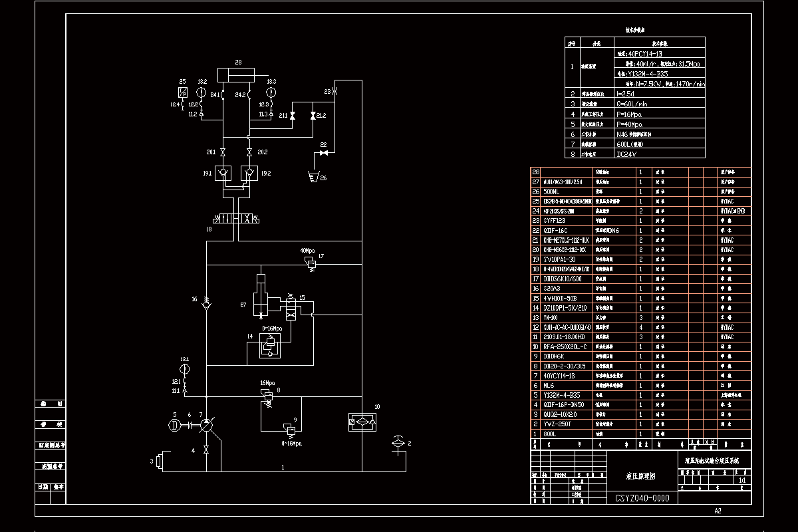
Task: Select coupling symbol 6
Action: coord(190,425)
